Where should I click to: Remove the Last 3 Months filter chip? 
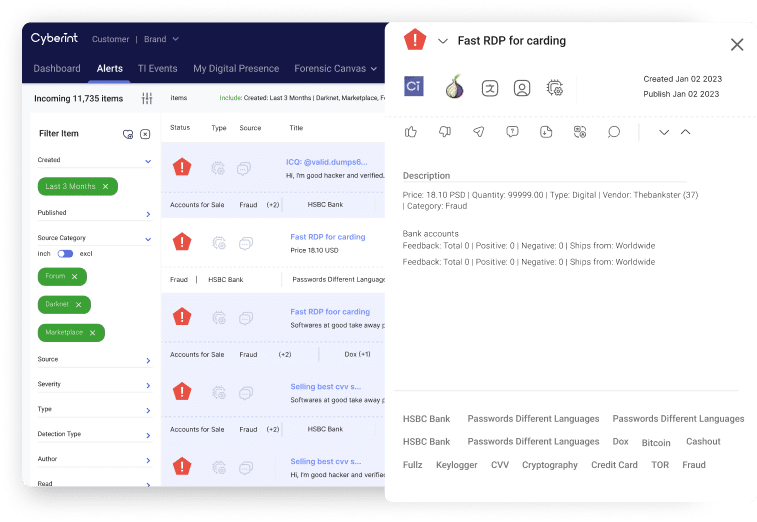105,186
